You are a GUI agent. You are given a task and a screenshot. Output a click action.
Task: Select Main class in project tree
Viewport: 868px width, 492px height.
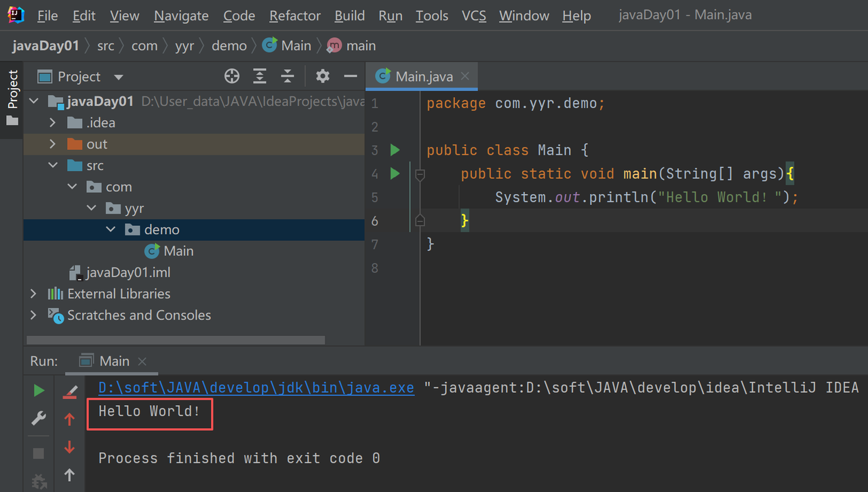click(178, 251)
